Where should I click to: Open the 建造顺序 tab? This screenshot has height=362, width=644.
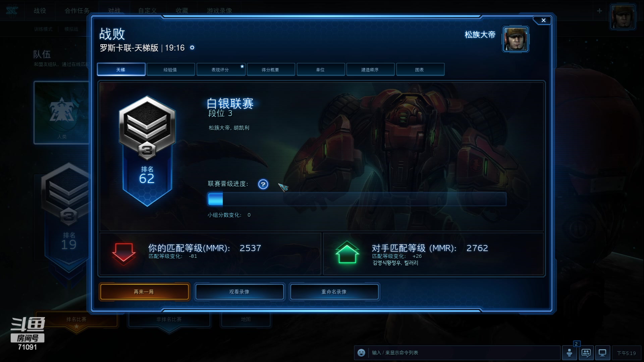[x=370, y=70]
